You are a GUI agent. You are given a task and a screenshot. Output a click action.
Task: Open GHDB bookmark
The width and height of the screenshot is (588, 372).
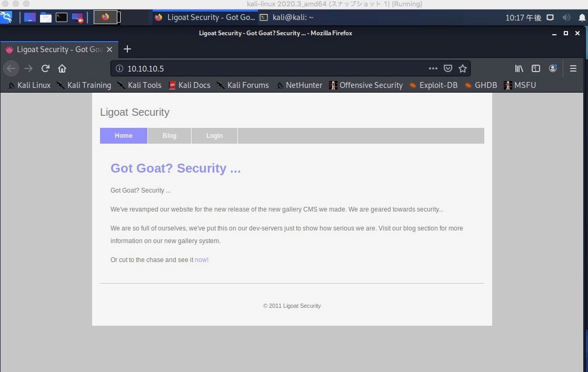pyautogui.click(x=481, y=85)
